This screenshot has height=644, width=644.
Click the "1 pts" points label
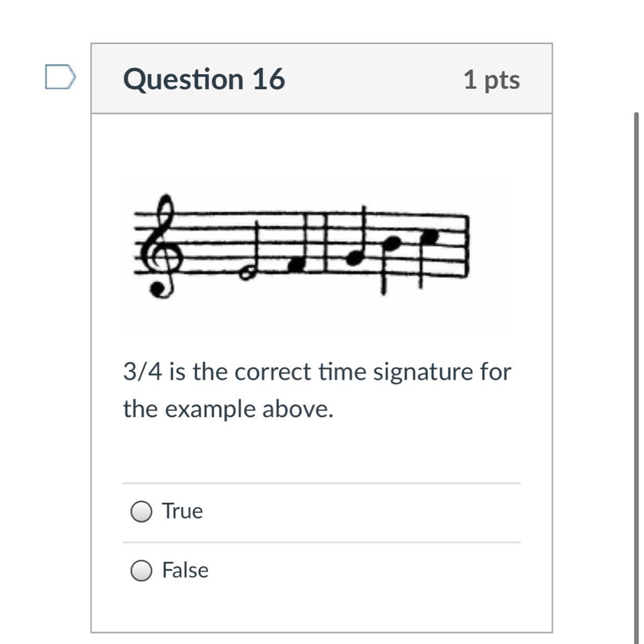(x=492, y=79)
